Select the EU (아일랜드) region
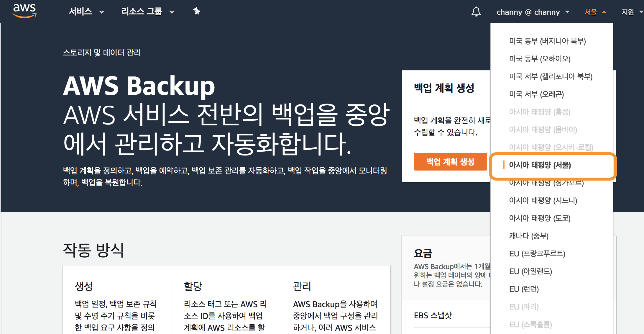The width and height of the screenshot is (644, 334). tap(530, 271)
